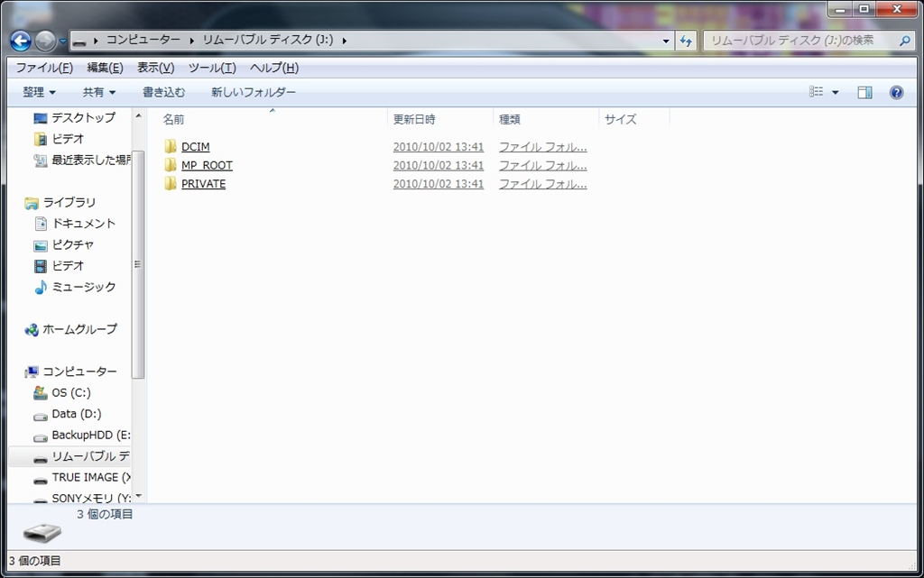
Task: Click the Refresh button beside address bar
Action: (686, 41)
